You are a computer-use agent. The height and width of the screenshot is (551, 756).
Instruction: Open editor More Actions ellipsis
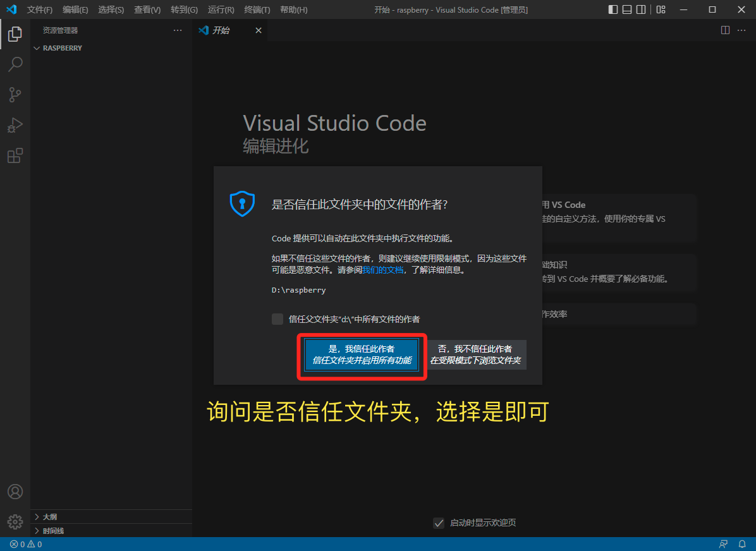[741, 30]
